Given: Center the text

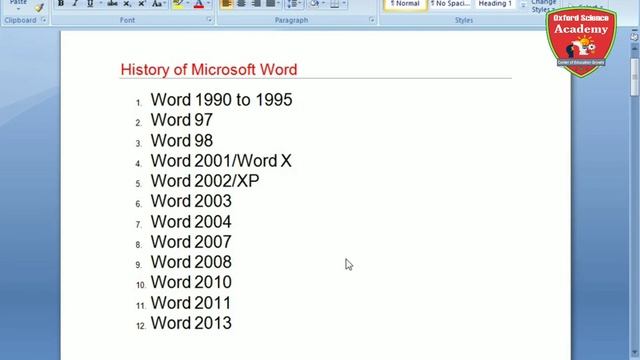Looking at the screenshot, I should tap(241, 4).
